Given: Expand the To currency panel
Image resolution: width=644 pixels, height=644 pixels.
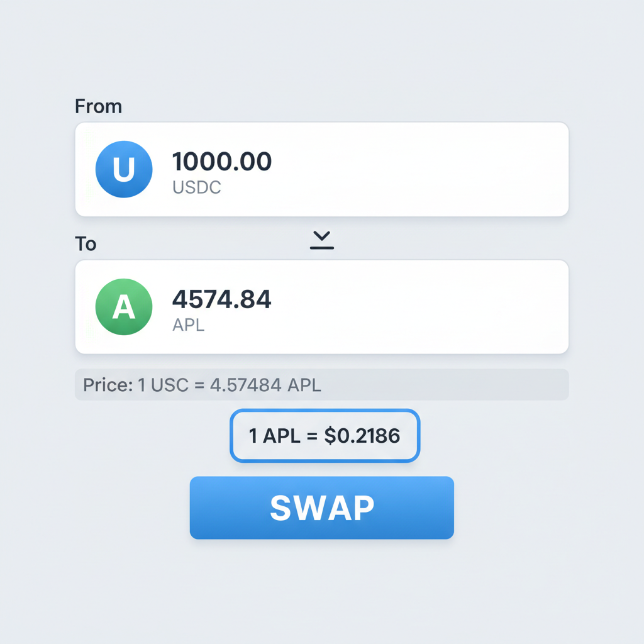Looking at the screenshot, I should (321, 306).
